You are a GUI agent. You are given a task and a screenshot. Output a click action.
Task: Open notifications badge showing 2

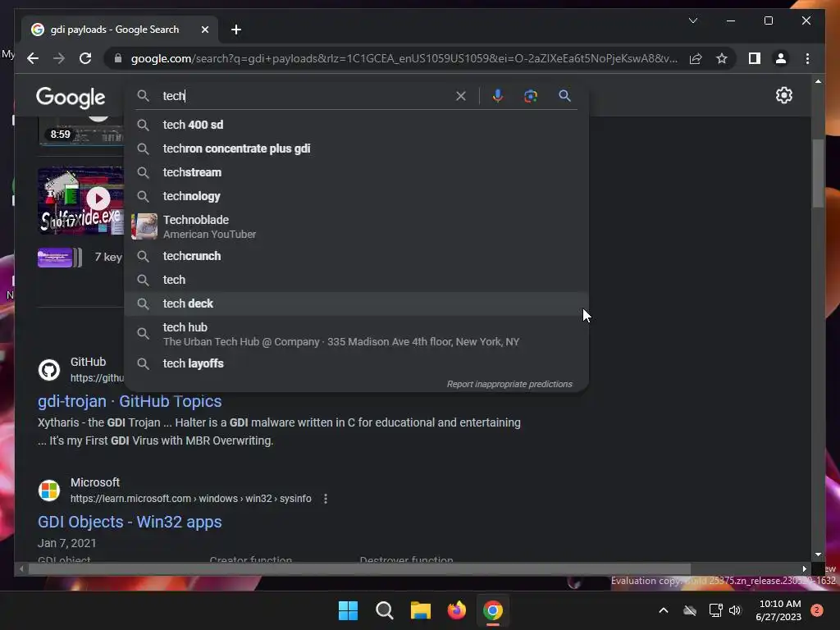coord(817,610)
